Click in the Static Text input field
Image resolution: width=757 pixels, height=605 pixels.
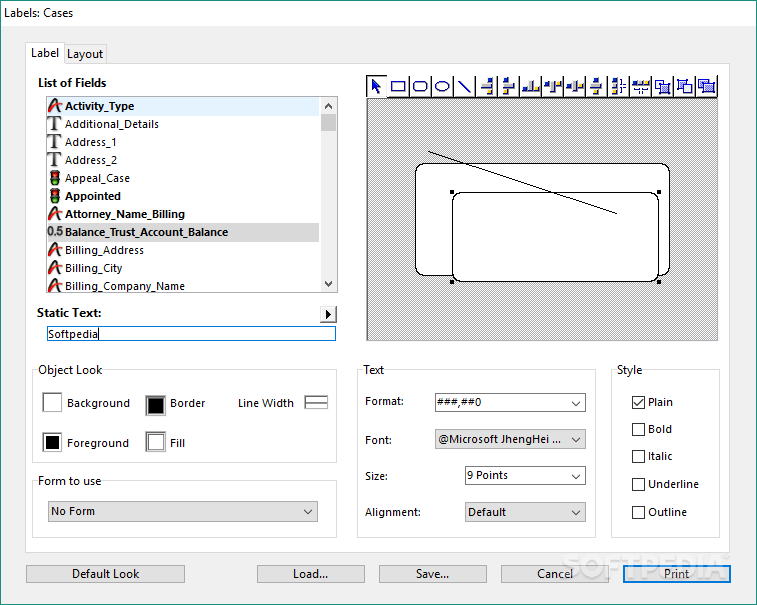pyautogui.click(x=191, y=334)
